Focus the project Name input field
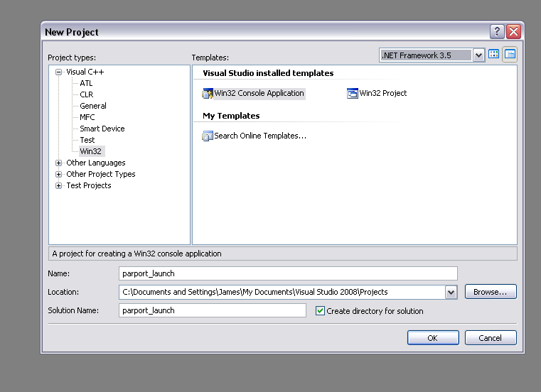 click(x=288, y=273)
